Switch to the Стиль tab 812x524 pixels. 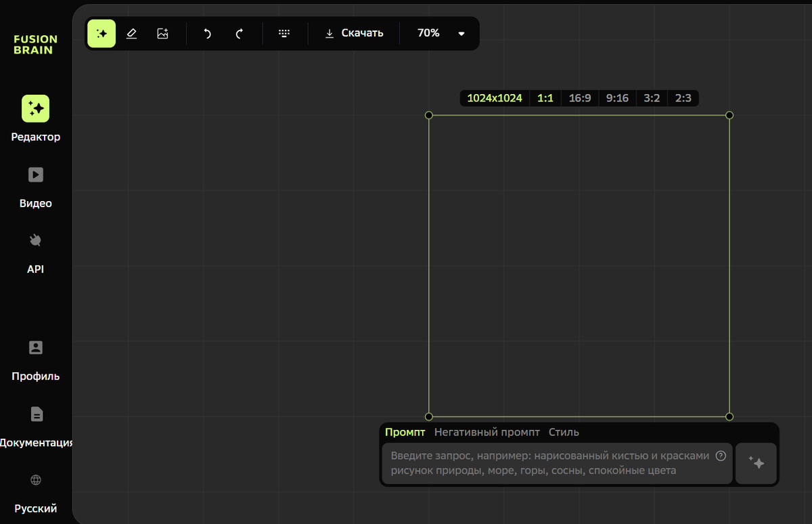[x=564, y=432]
